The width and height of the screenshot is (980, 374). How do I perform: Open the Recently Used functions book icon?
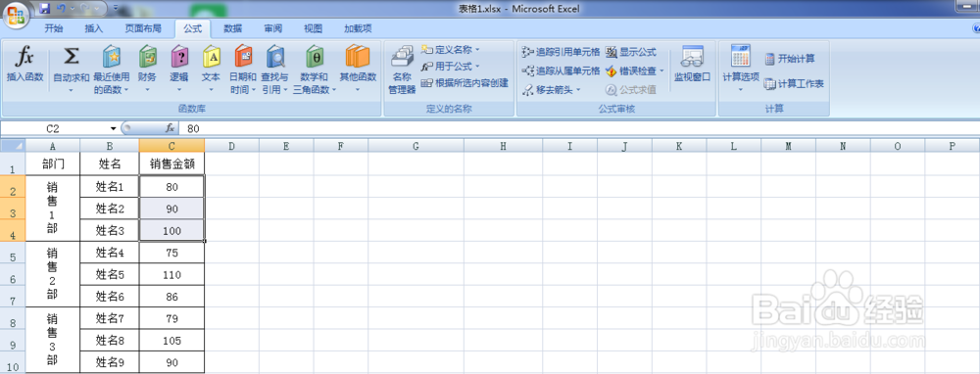[x=112, y=58]
